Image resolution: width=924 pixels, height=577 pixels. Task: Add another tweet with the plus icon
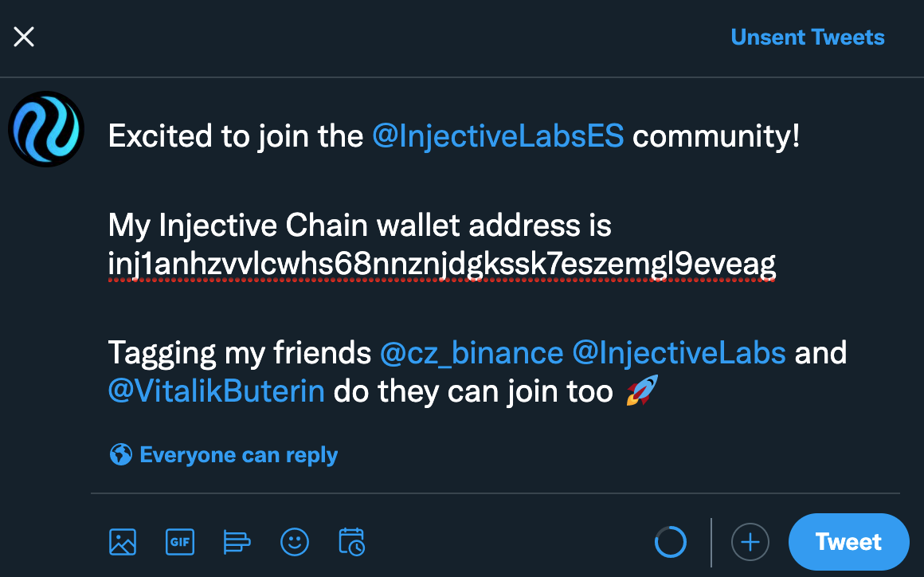click(x=750, y=542)
